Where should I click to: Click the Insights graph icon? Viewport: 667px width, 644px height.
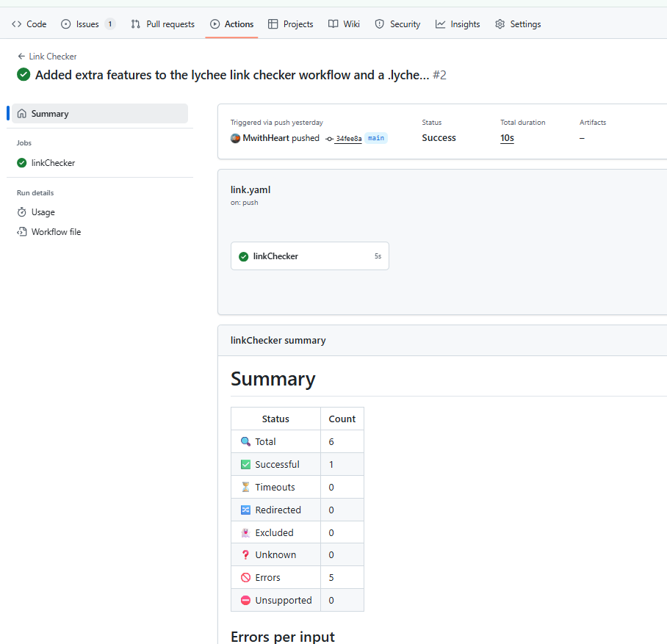coord(441,24)
